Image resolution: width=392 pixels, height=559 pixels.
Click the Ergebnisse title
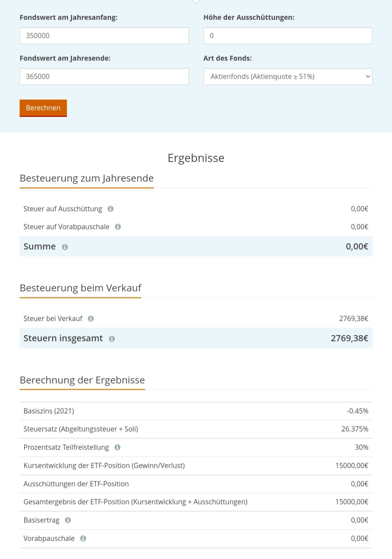click(x=196, y=158)
